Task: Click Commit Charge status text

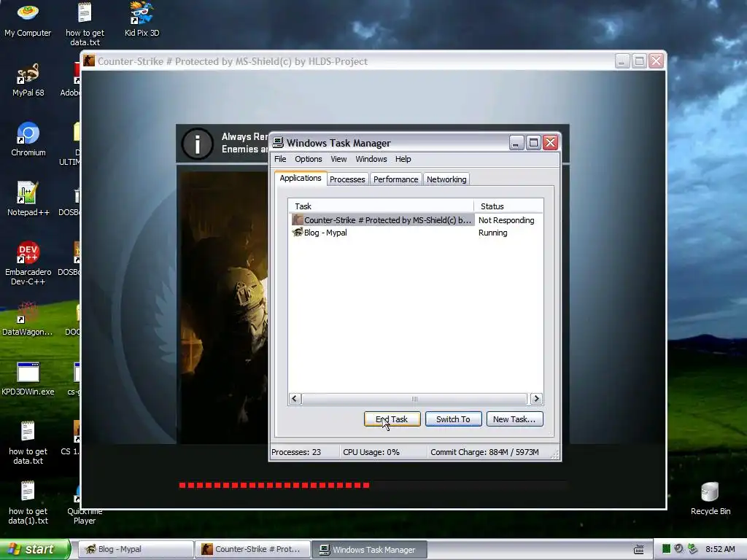Action: [x=484, y=452]
